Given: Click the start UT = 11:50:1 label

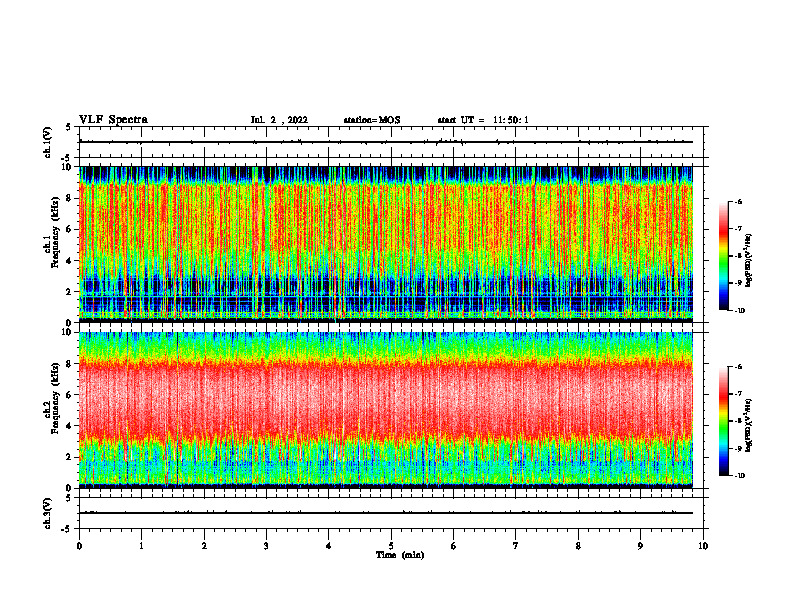Looking at the screenshot, I should (483, 120).
